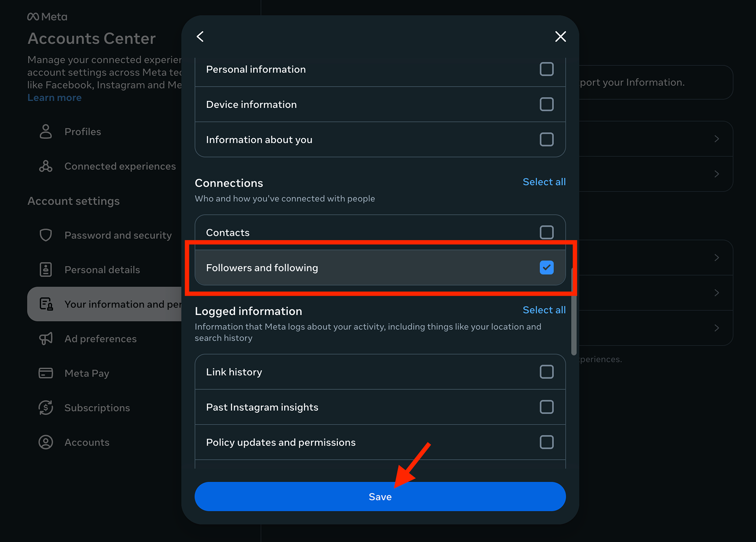
Task: Click the Profiles person icon
Action: (46, 131)
